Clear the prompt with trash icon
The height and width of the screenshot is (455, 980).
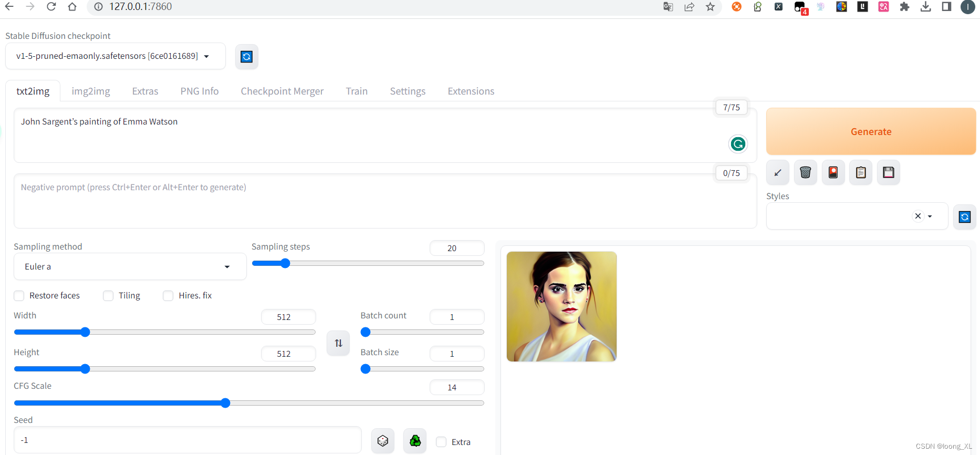806,172
